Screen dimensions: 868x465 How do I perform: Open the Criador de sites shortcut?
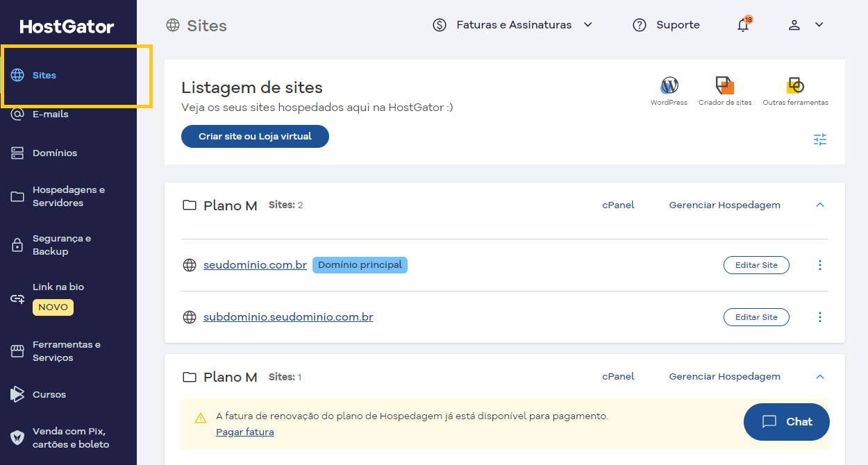coord(725,91)
